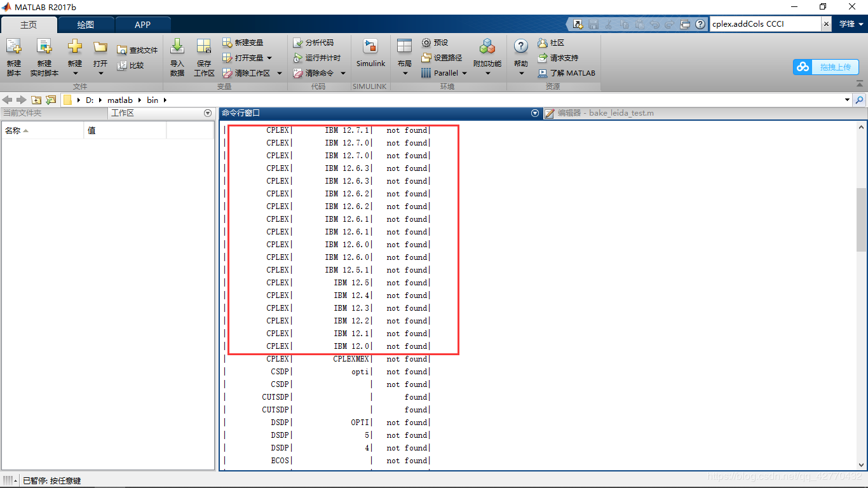Clear the documentation search box
The height and width of the screenshot is (488, 868).
point(826,24)
